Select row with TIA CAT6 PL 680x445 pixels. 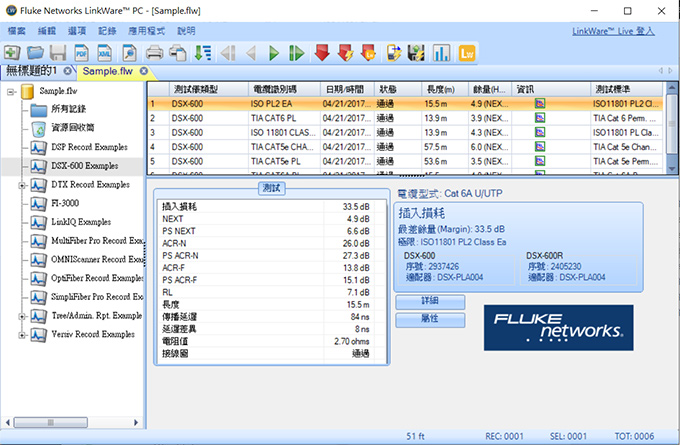tap(405, 118)
